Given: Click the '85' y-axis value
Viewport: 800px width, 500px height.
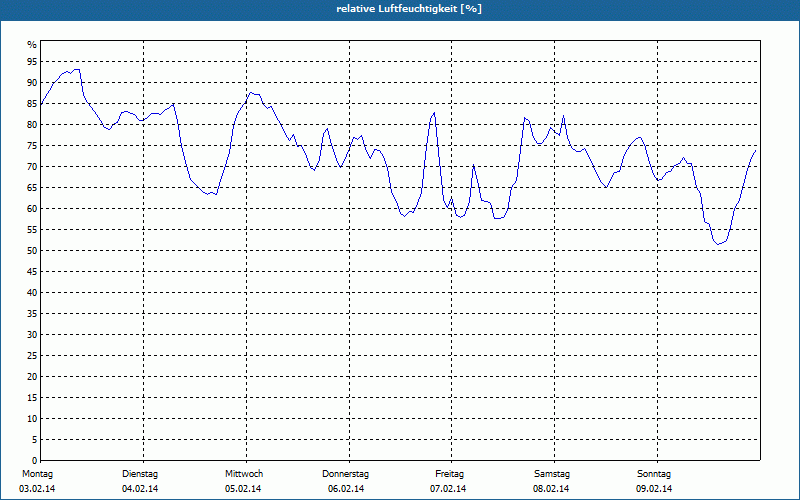Looking at the screenshot, I should pyautogui.click(x=32, y=104).
